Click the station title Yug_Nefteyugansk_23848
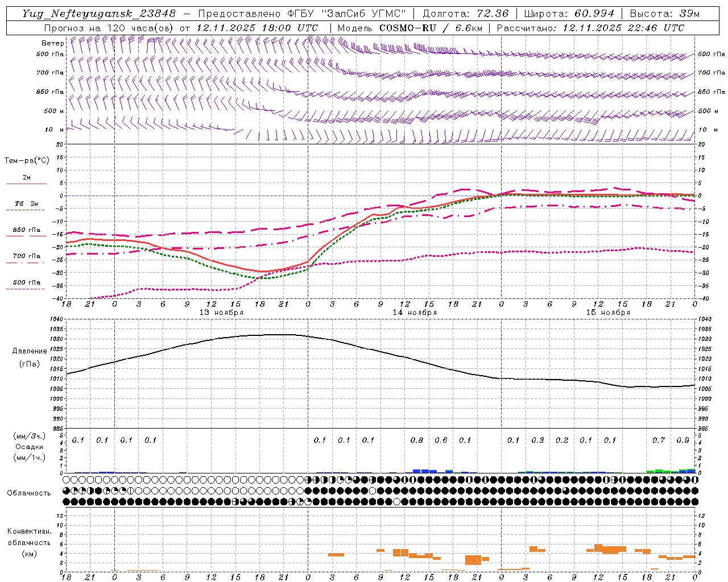Viewport: 728px width, 582px height. pyautogui.click(x=99, y=14)
